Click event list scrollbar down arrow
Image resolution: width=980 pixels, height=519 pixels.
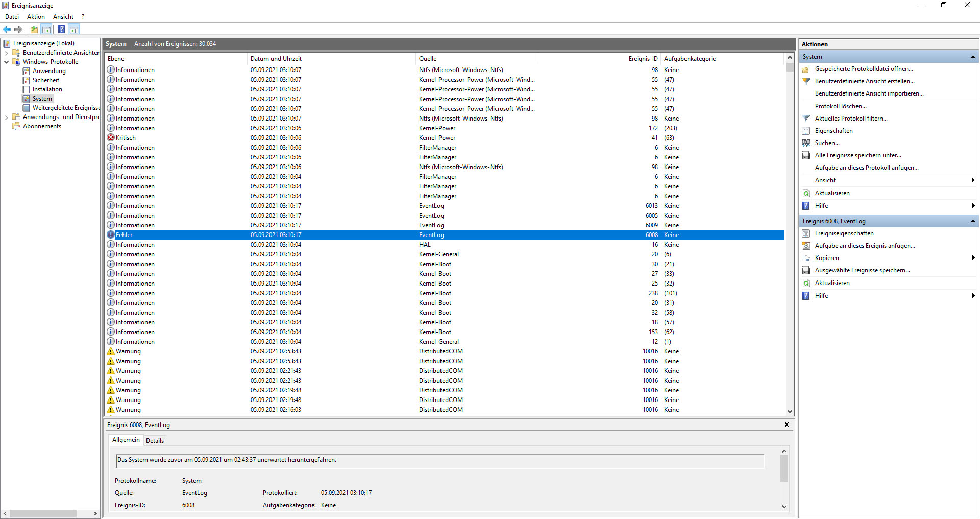[x=790, y=411]
